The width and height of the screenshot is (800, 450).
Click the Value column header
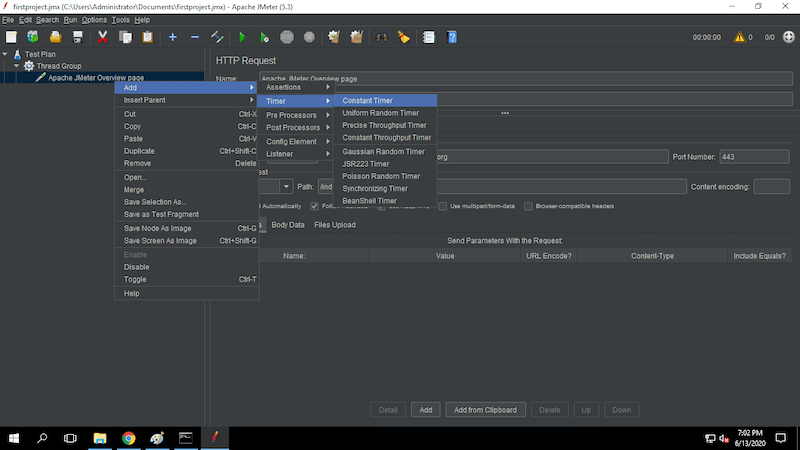point(445,256)
